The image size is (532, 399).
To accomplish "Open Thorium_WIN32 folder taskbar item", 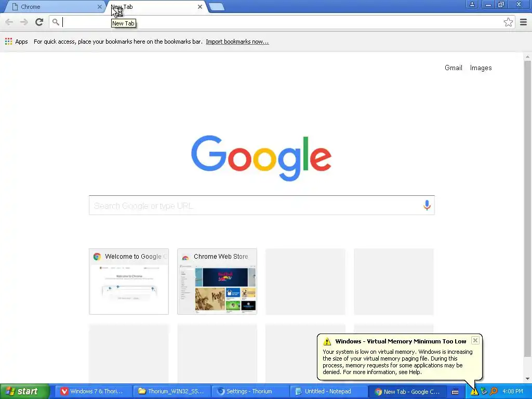I will tap(171, 392).
